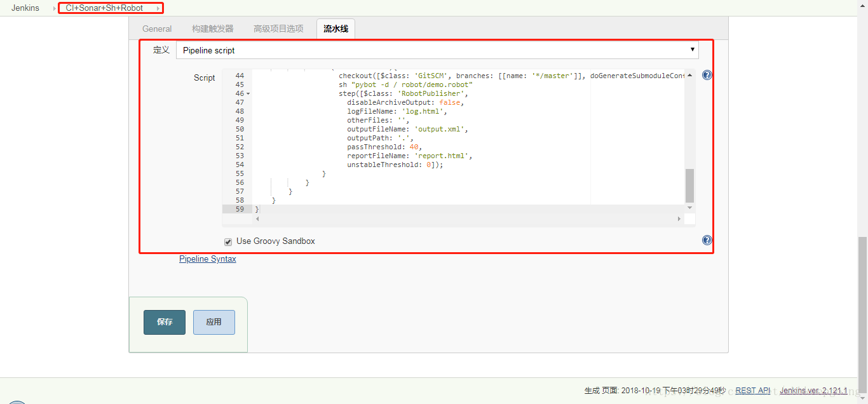868x404 pixels.
Task: Click the checkout GitSCM line
Action: (512, 76)
